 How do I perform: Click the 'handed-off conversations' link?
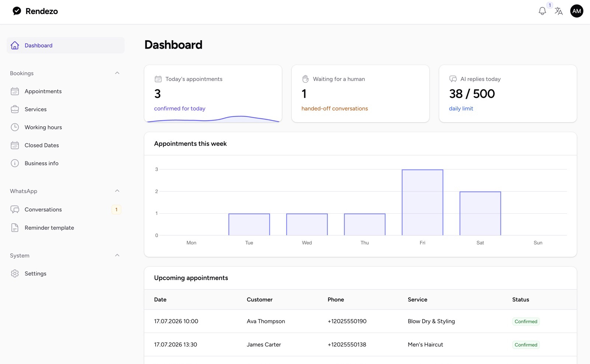[x=334, y=108]
